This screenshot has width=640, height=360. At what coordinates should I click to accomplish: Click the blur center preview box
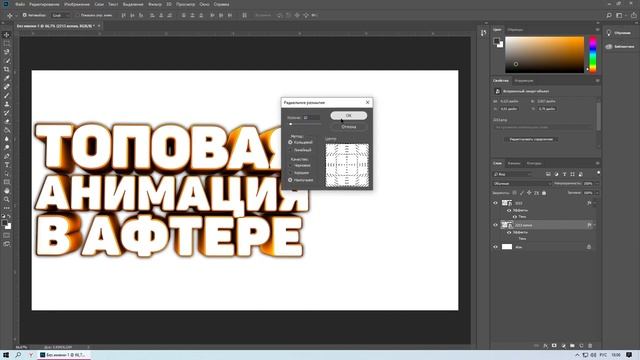pos(347,165)
